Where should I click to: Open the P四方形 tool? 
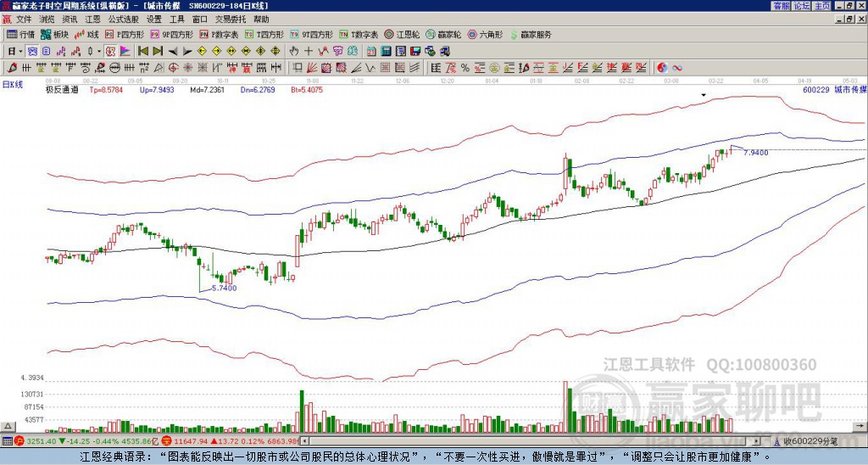(125, 34)
